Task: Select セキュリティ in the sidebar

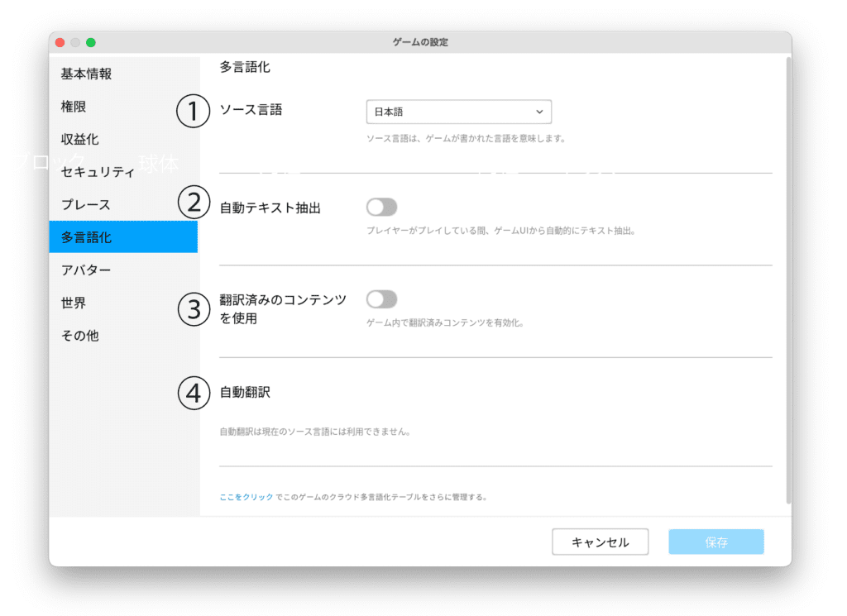Action: (x=98, y=172)
